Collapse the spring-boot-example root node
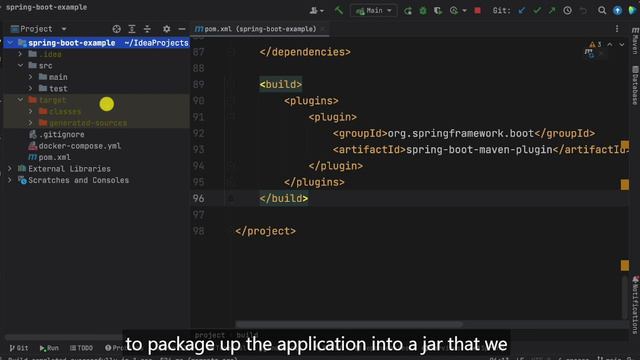Viewport: 640px width, 360px height. [x=11, y=42]
